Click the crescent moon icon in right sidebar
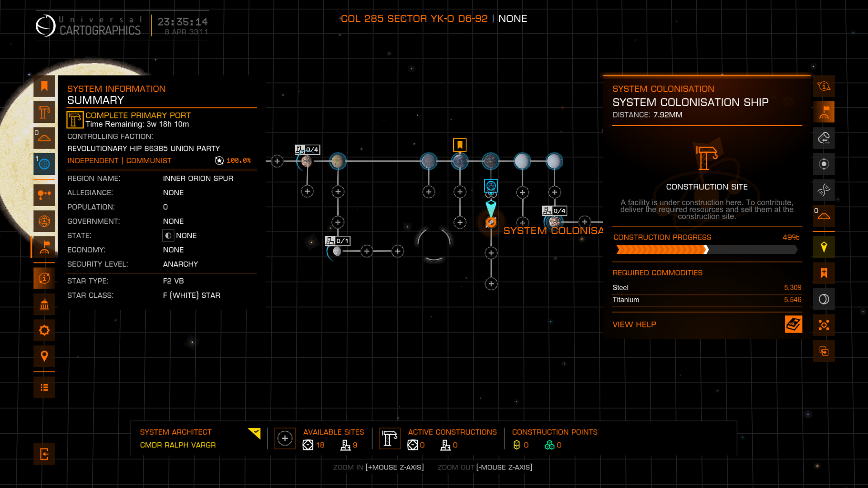Viewport: 868px width, 488px height. [x=824, y=299]
